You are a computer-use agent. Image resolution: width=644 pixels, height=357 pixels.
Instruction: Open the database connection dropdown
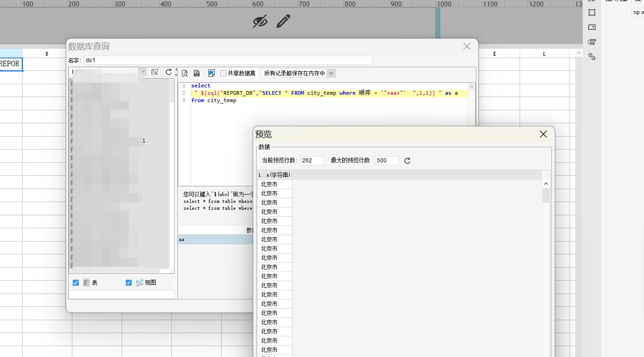click(144, 72)
